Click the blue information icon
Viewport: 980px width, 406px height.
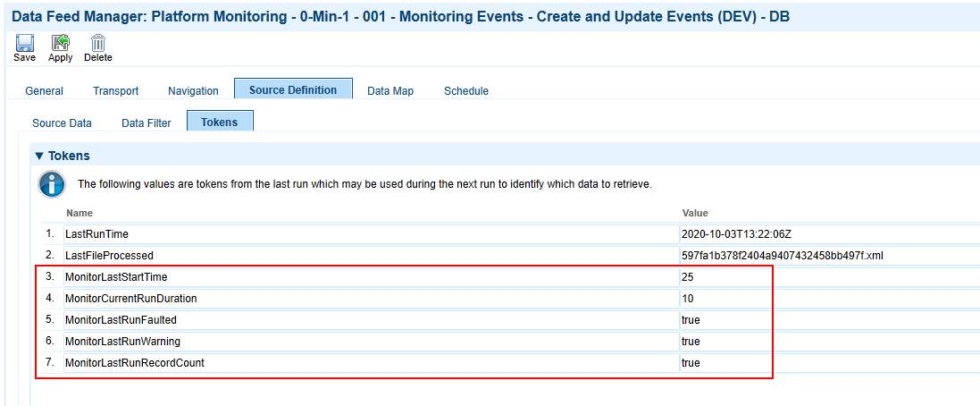point(51,184)
